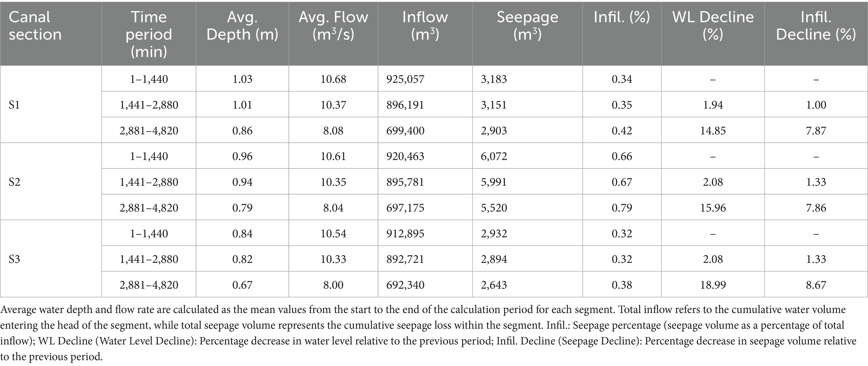Click the WL Decline (%) header
This screenshot has width=868, height=366.
tap(713, 26)
